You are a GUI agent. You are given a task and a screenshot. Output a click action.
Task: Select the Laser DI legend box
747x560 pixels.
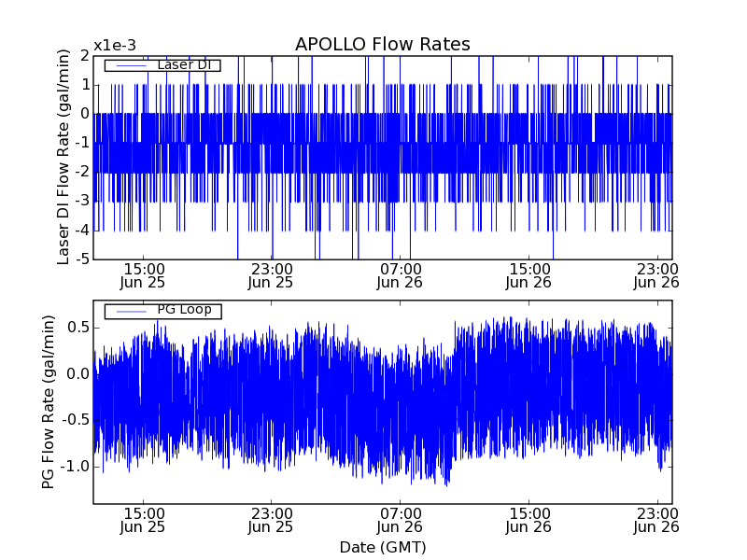[x=162, y=65]
